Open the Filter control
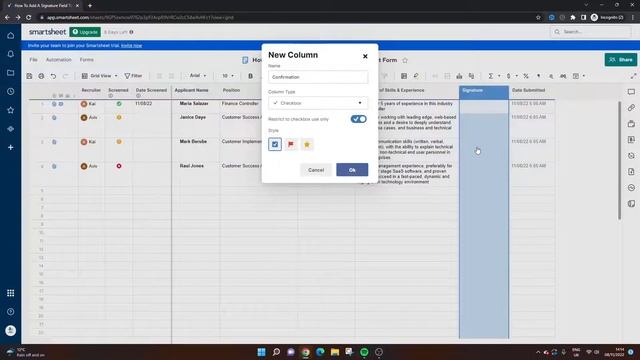Viewport: 640px width, 360px height. click(x=133, y=76)
